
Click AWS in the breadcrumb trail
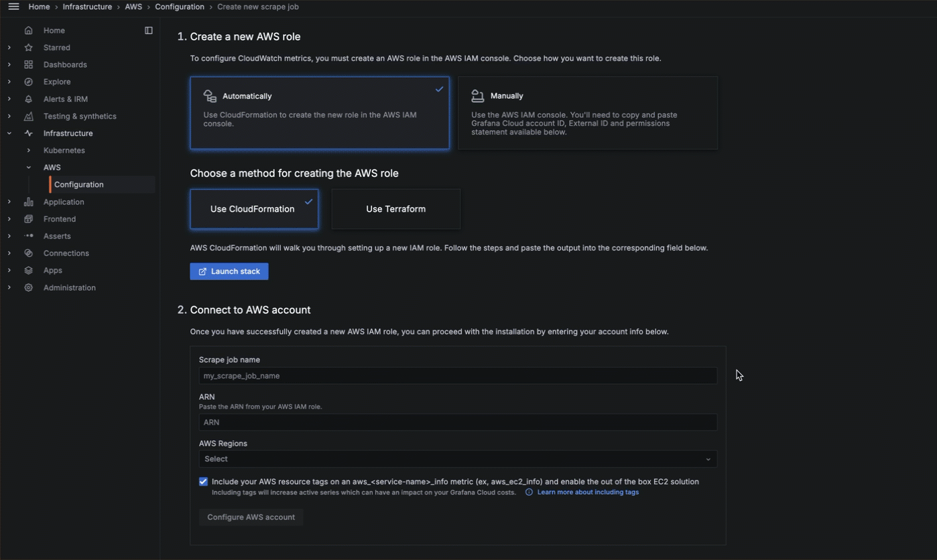point(133,7)
